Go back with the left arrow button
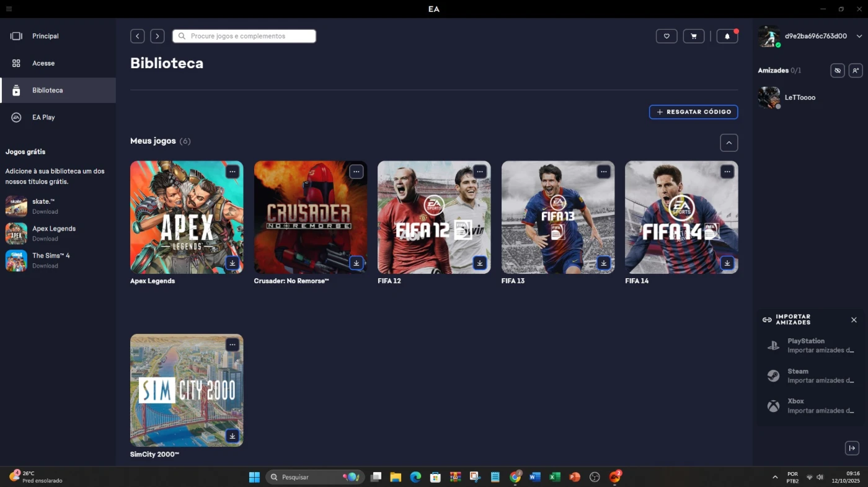The height and width of the screenshot is (487, 868). click(x=138, y=37)
